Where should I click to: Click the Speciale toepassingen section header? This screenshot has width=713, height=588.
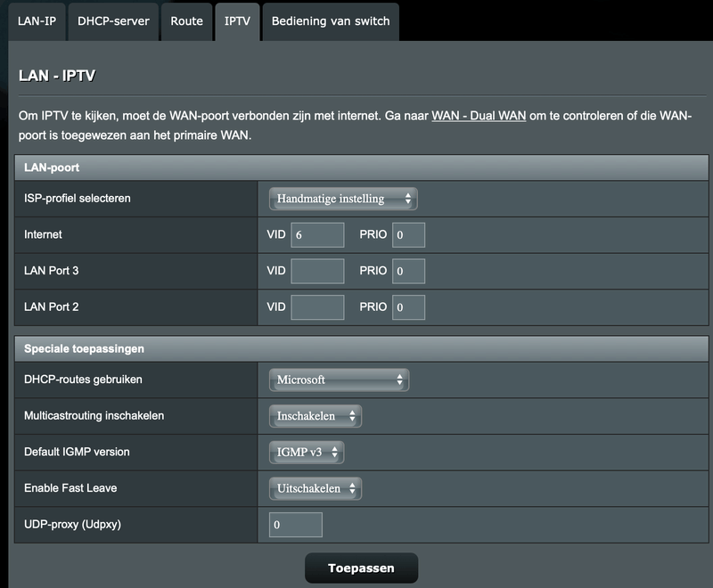pos(362,349)
